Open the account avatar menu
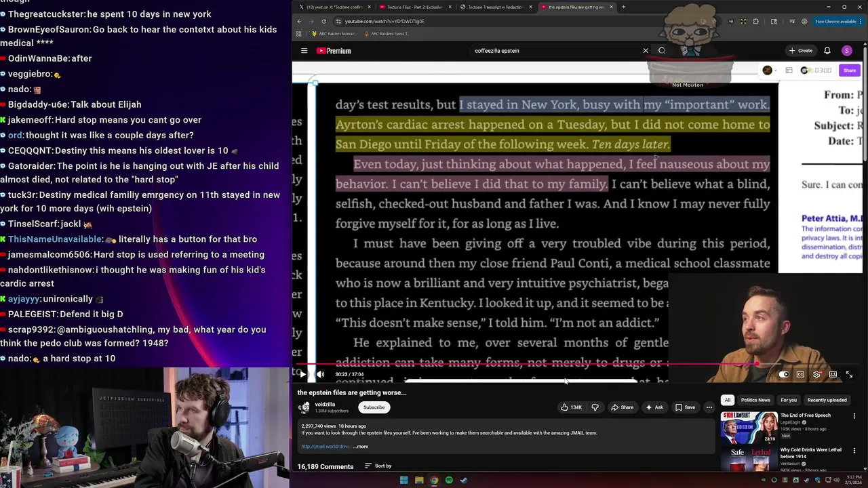Screen dimensions: 868x488 click(846, 51)
